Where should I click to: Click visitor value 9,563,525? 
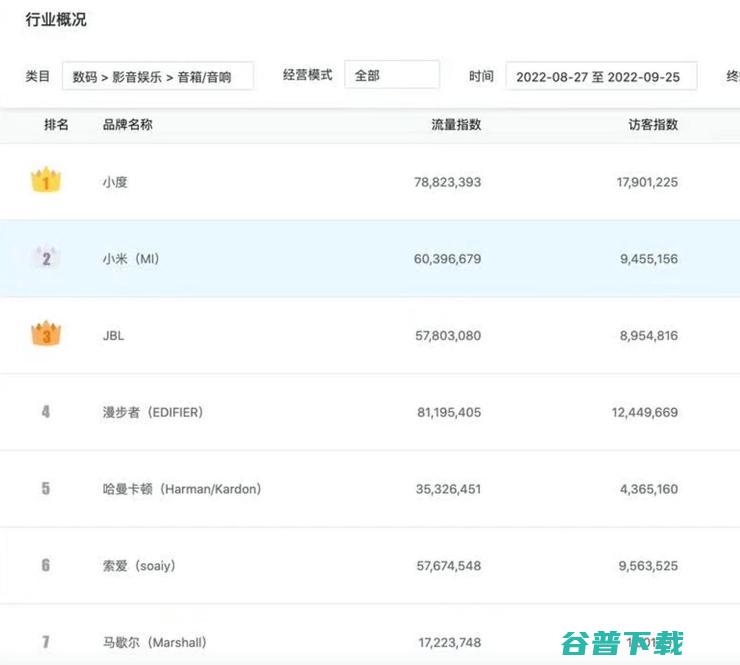coord(648,565)
